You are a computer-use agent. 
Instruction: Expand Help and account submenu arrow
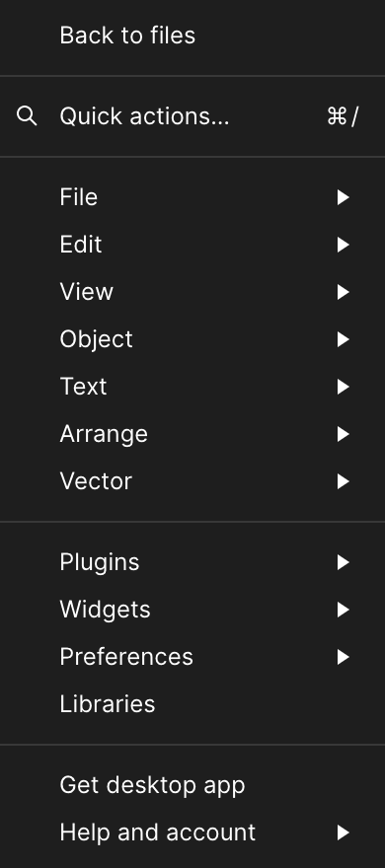[343, 832]
